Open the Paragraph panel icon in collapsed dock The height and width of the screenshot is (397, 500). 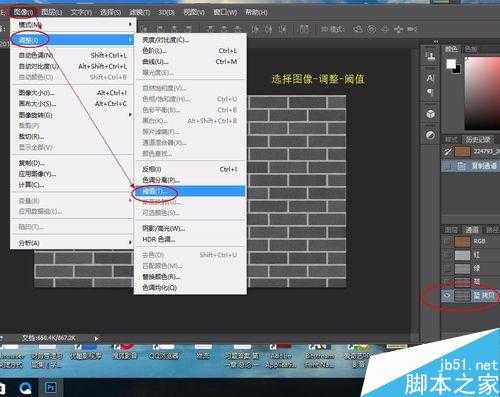point(430,92)
